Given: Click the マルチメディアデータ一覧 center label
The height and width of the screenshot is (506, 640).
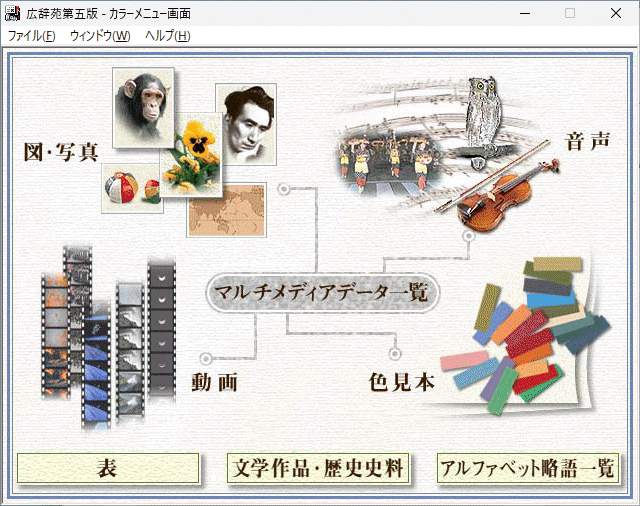Looking at the screenshot, I should click(x=322, y=293).
